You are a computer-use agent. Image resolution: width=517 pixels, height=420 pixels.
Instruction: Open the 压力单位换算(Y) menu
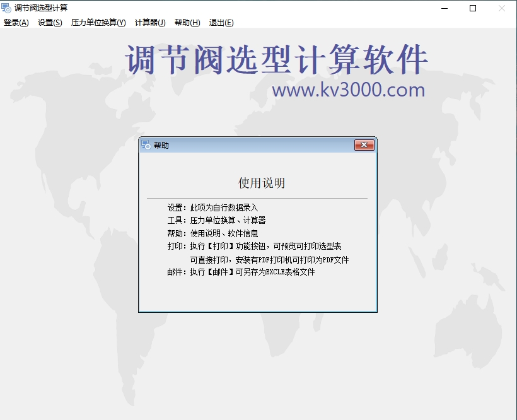(98, 23)
